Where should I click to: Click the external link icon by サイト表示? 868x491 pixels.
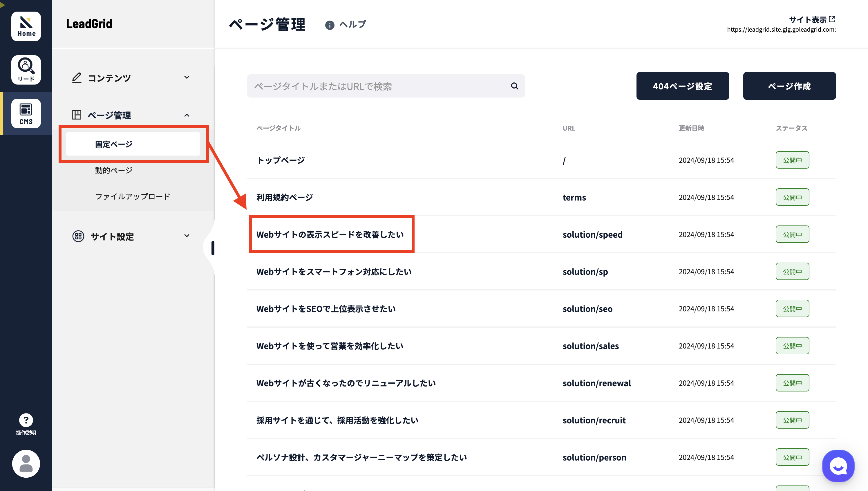(832, 19)
